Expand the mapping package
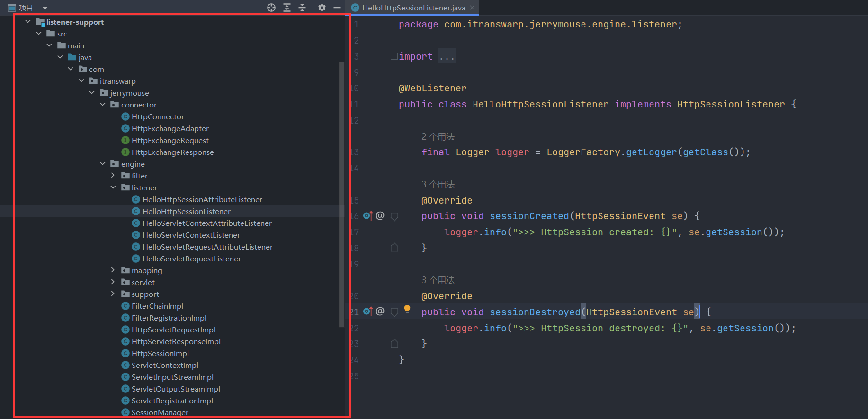868x419 pixels. pyautogui.click(x=113, y=270)
